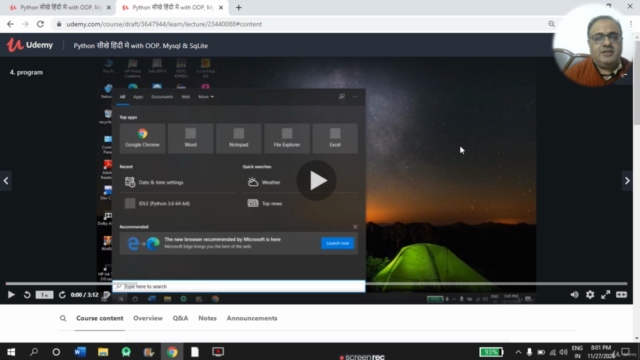
Task: Open the video player settings gear
Action: [x=590, y=295]
